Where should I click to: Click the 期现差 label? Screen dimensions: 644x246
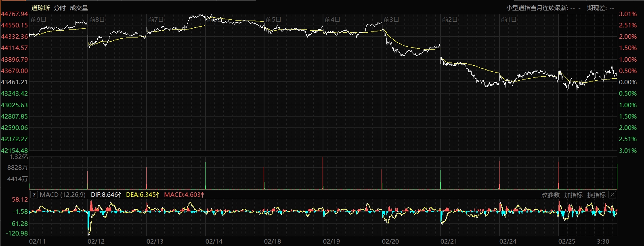tap(597, 8)
